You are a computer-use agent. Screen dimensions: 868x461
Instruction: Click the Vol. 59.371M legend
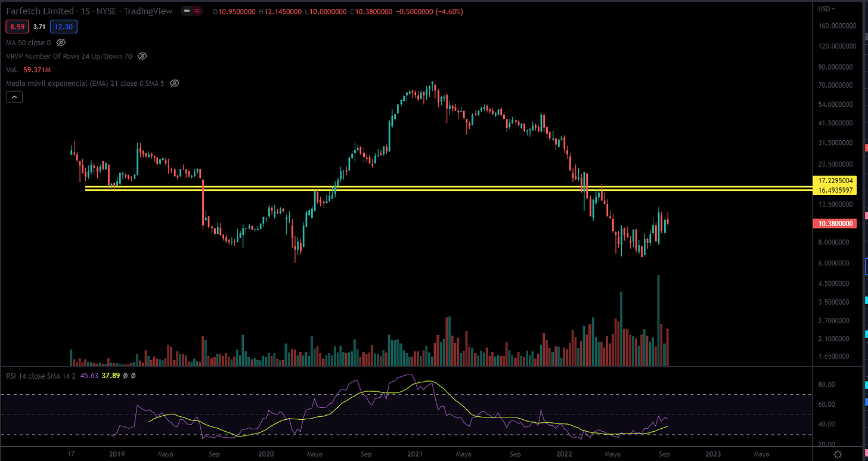(27, 70)
